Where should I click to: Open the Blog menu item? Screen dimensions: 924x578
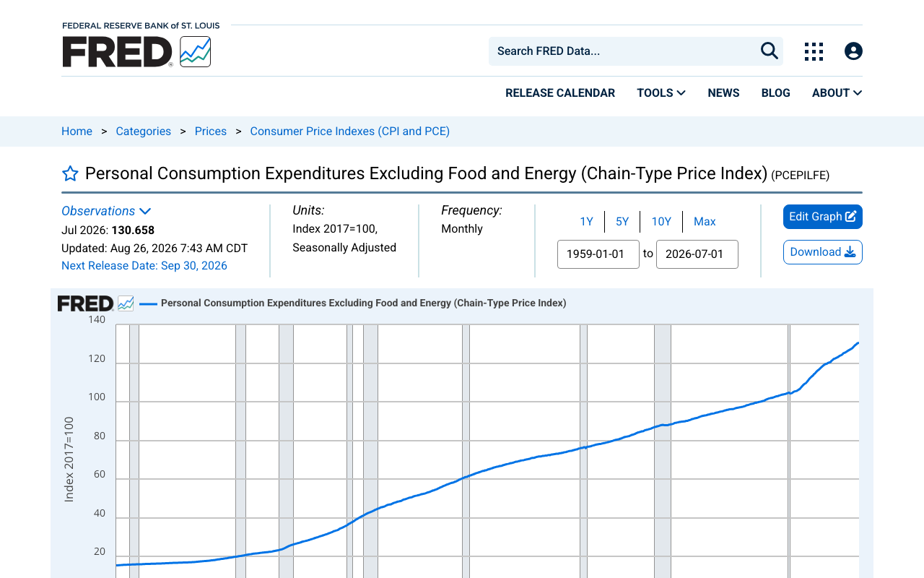coord(775,93)
